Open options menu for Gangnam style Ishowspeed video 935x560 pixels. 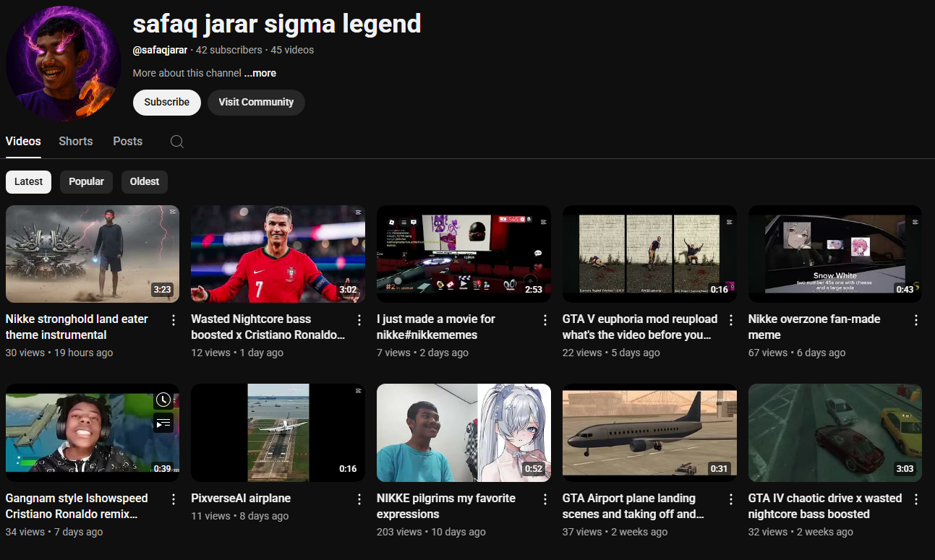[x=174, y=499]
